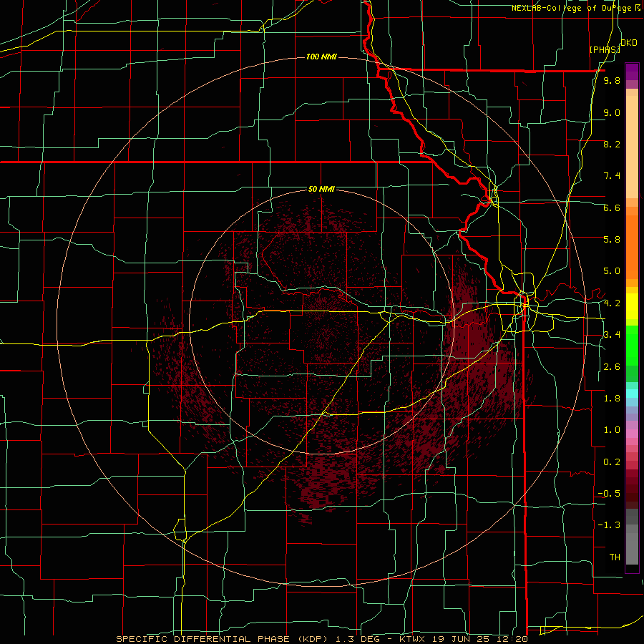Pick the orange segment of the color bar

(632, 246)
